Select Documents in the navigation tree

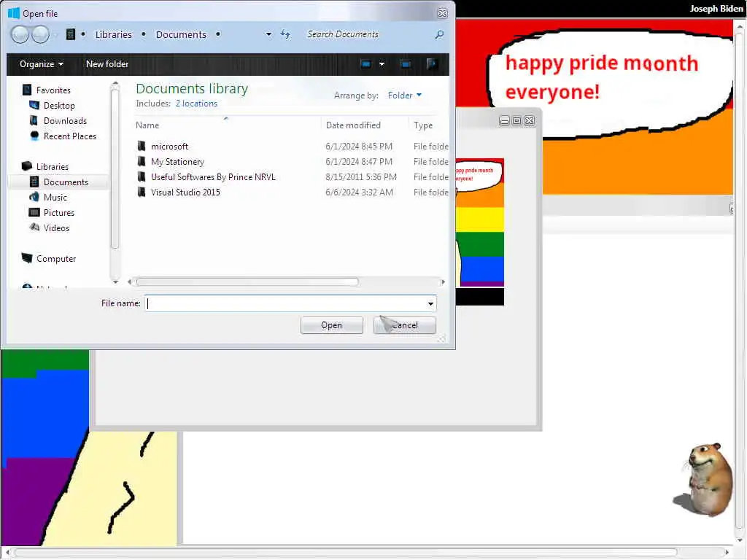(66, 182)
